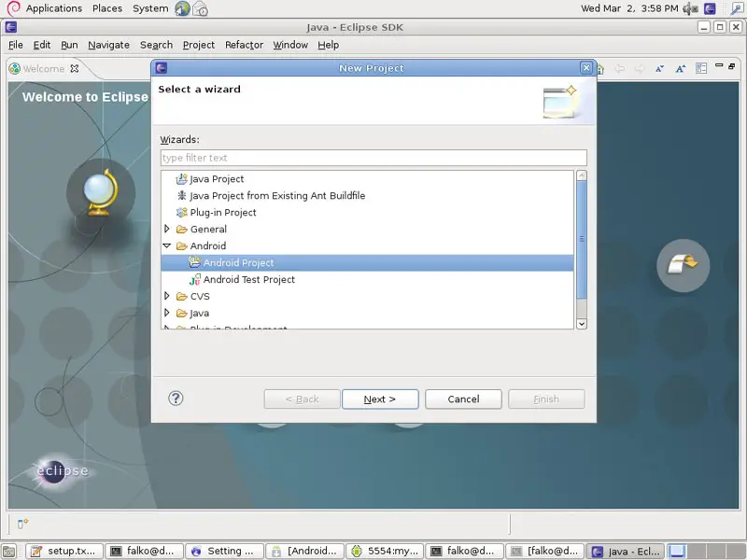This screenshot has width=747, height=560.
Task: Switch to the [Android... taskbar window
Action: pos(304,551)
